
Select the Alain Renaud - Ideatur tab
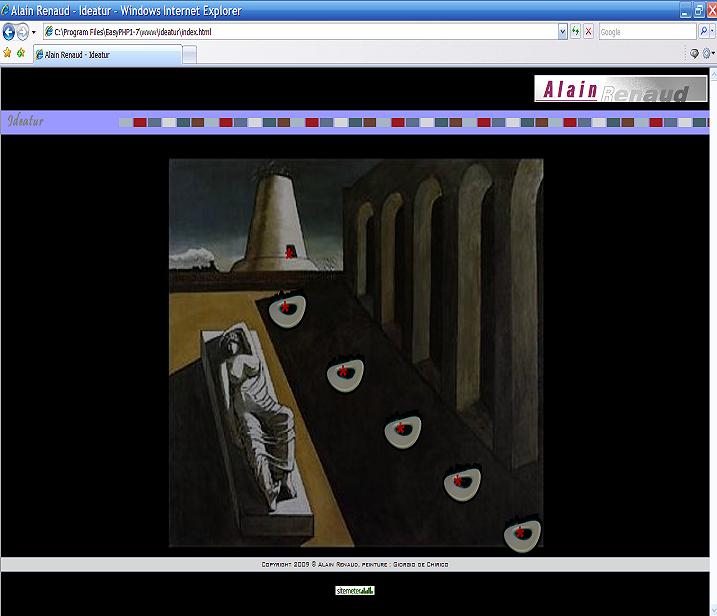point(107,55)
